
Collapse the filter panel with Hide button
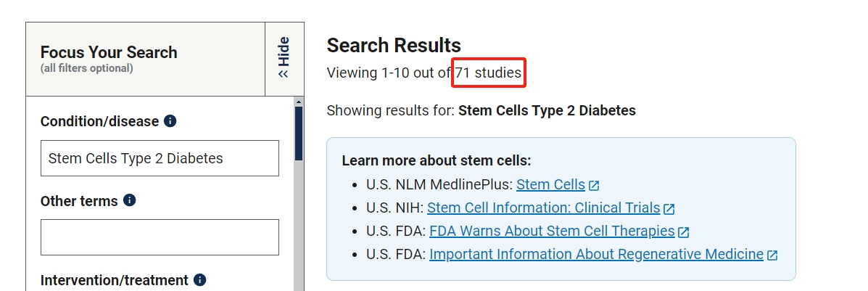(284, 58)
